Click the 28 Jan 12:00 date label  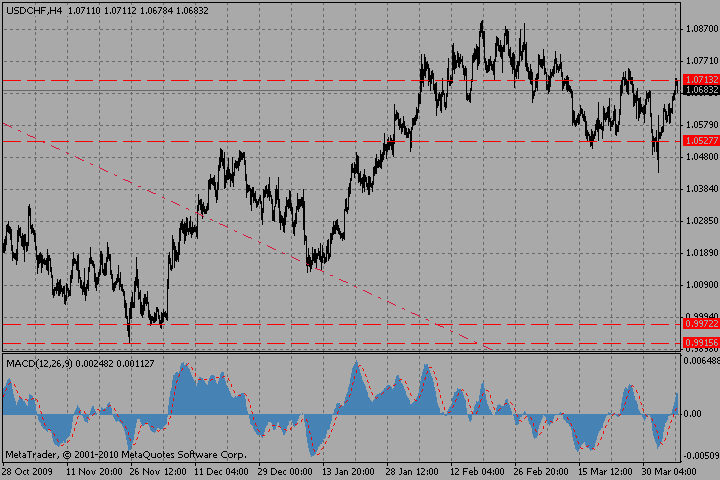[412, 472]
